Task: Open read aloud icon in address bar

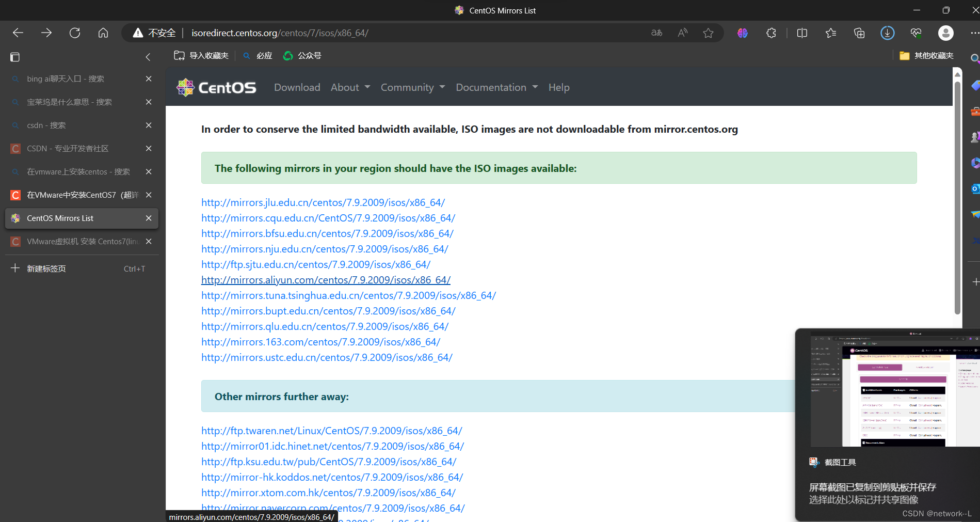Action: tap(683, 33)
